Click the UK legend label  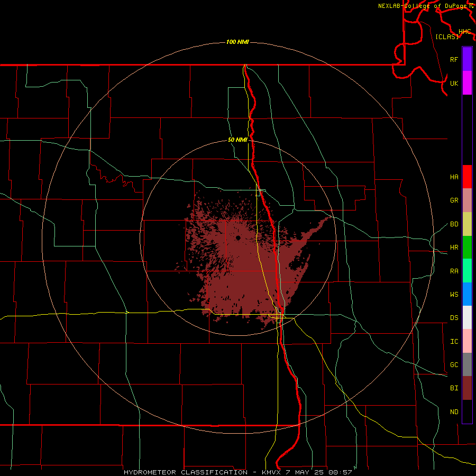click(454, 83)
